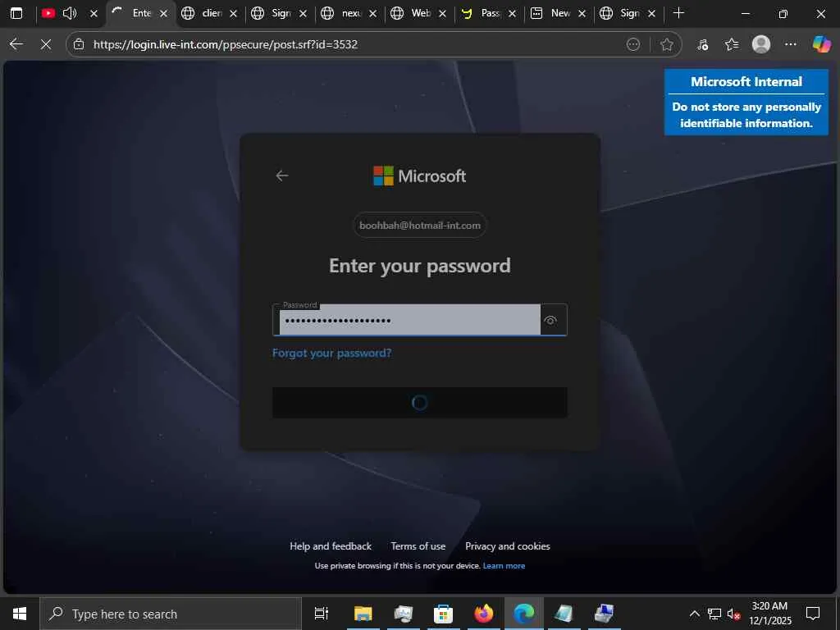Switch to the 'New' tab
840x630 pixels.
tap(550, 13)
